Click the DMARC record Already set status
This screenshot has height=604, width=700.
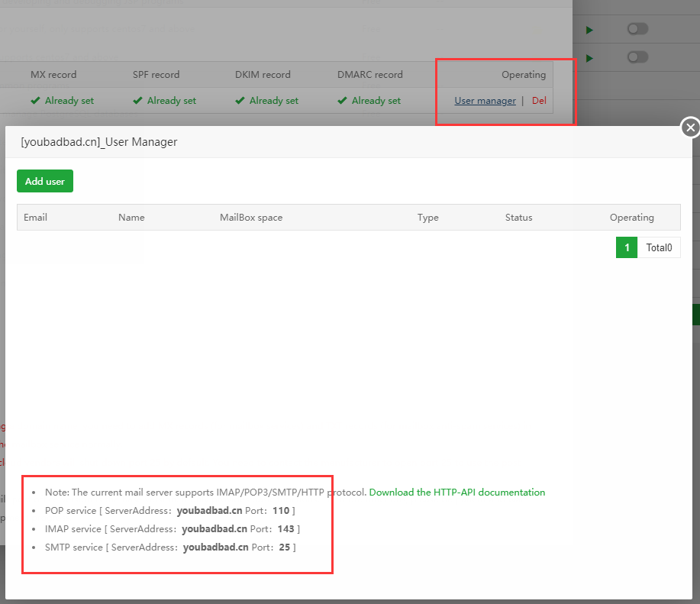pos(376,101)
